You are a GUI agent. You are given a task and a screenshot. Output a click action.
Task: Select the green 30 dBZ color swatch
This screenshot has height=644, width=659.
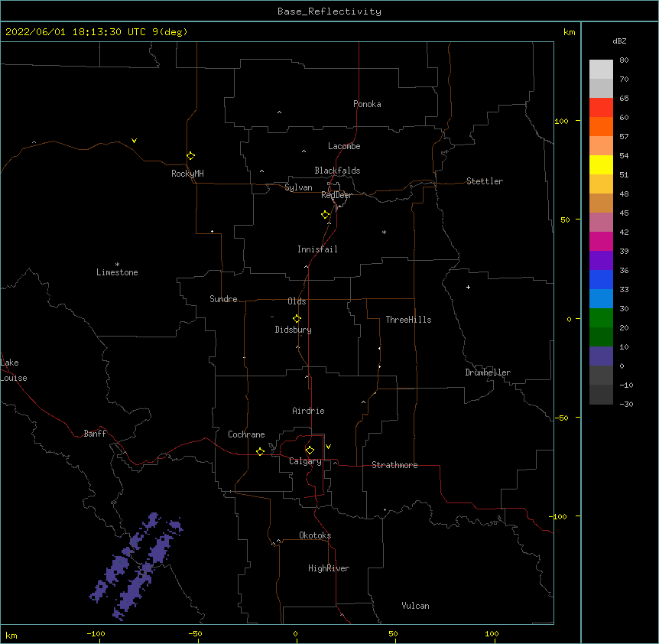click(x=601, y=318)
